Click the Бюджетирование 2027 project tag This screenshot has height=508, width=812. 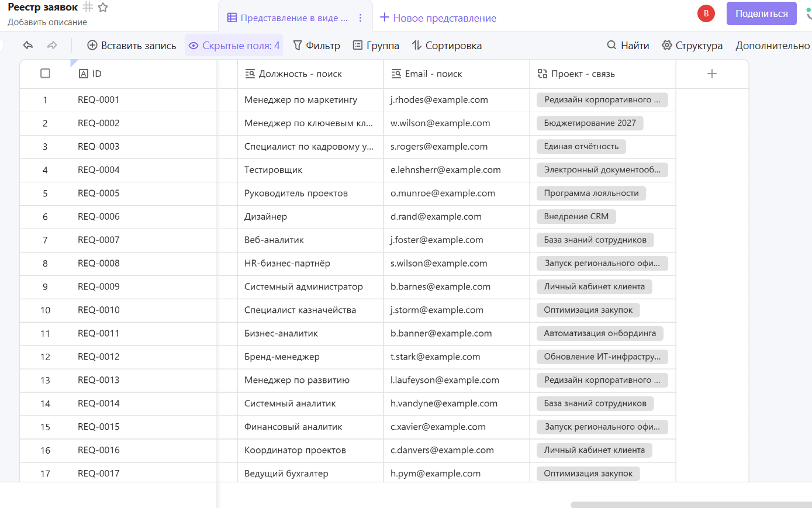point(590,123)
